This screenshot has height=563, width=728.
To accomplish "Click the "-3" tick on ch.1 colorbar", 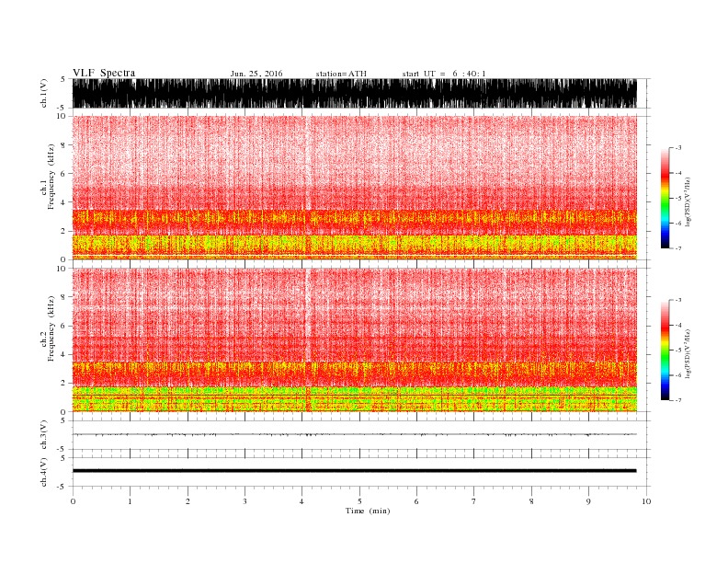I will (678, 148).
